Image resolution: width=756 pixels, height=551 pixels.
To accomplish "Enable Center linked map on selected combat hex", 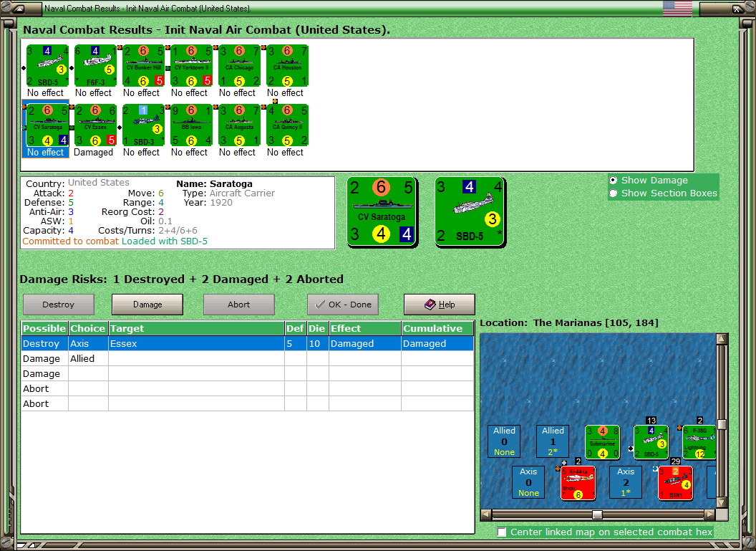I will (x=502, y=532).
